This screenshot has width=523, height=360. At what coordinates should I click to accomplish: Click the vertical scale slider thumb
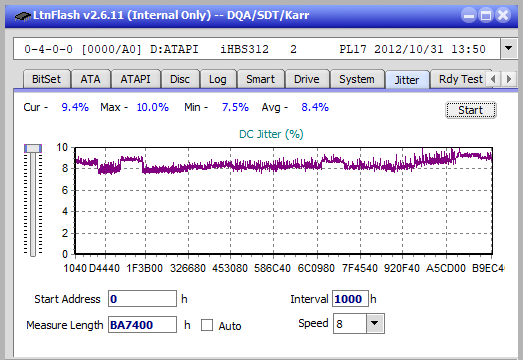33,148
